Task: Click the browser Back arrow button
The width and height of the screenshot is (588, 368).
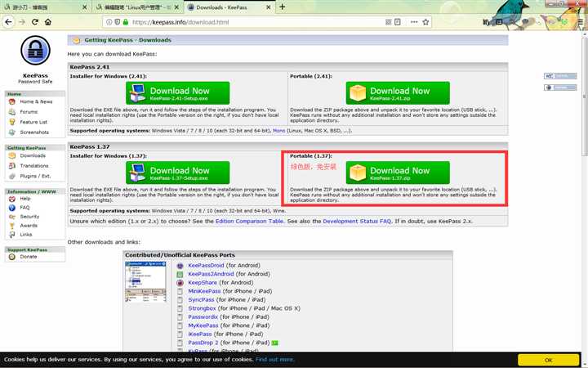Action: (8, 22)
